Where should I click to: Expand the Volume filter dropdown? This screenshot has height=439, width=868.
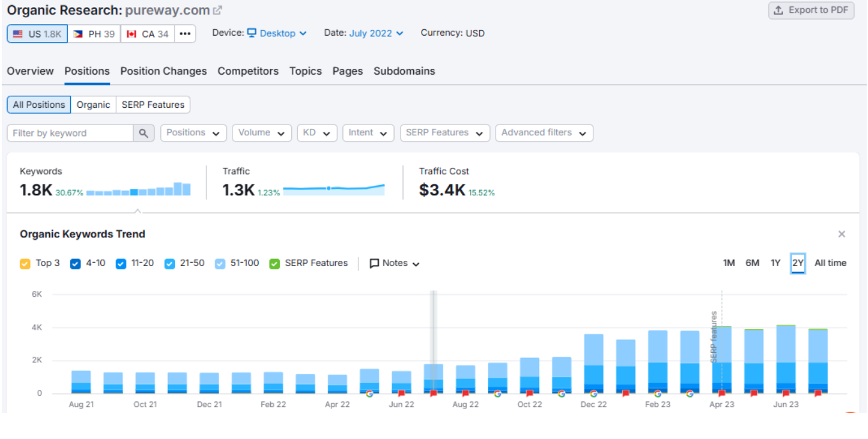pyautogui.click(x=261, y=133)
